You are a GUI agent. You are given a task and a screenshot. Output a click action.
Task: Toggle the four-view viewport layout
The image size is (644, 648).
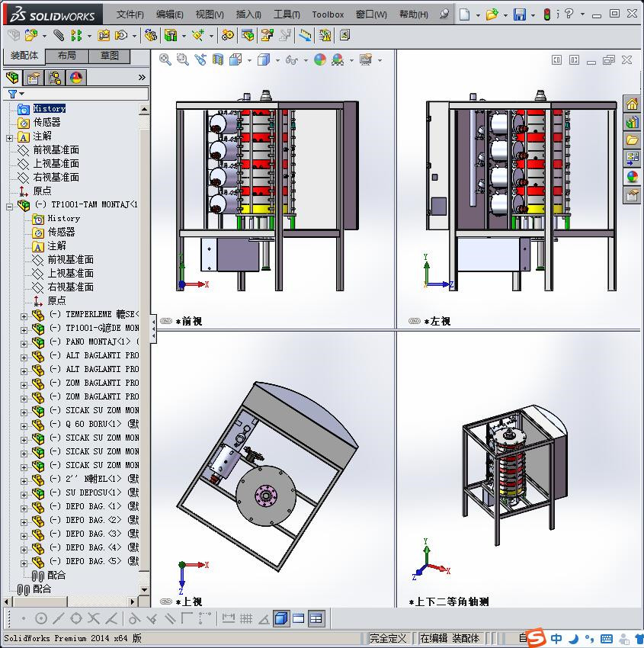[x=316, y=618]
